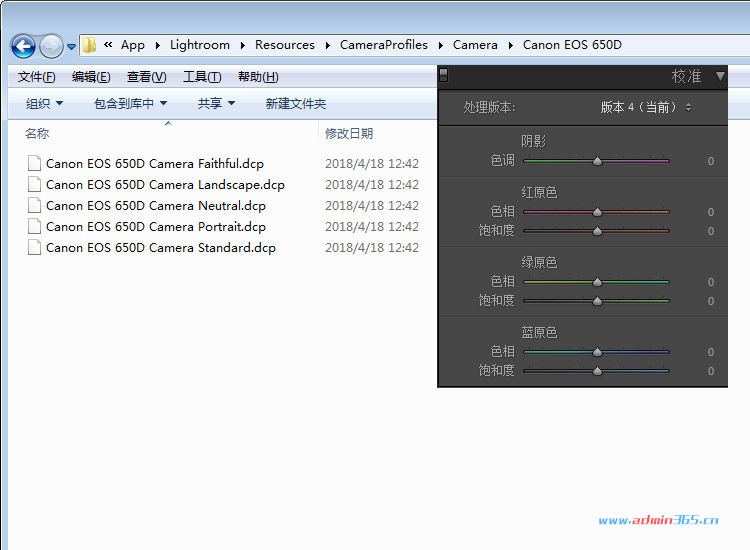Navigate to Resources folder in breadcrumb
This screenshot has height=550, width=750.
[285, 45]
